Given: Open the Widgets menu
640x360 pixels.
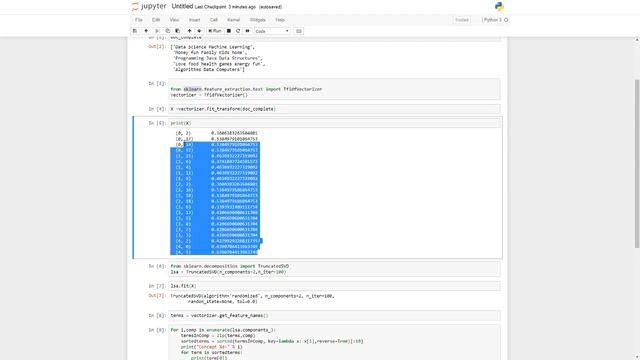Looking at the screenshot, I should (x=258, y=20).
